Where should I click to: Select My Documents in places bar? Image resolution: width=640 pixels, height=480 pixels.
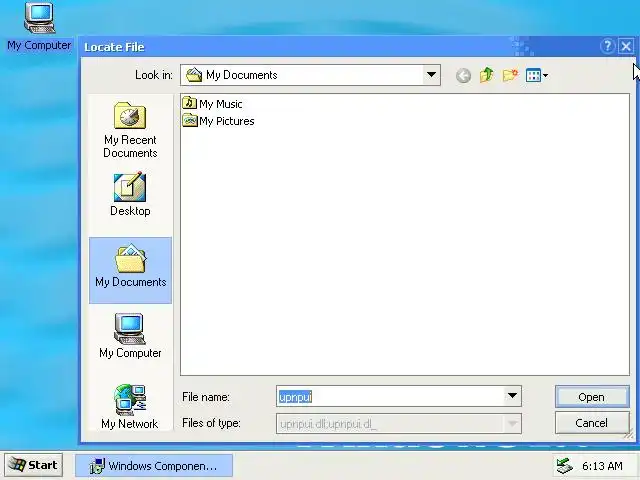click(130, 270)
